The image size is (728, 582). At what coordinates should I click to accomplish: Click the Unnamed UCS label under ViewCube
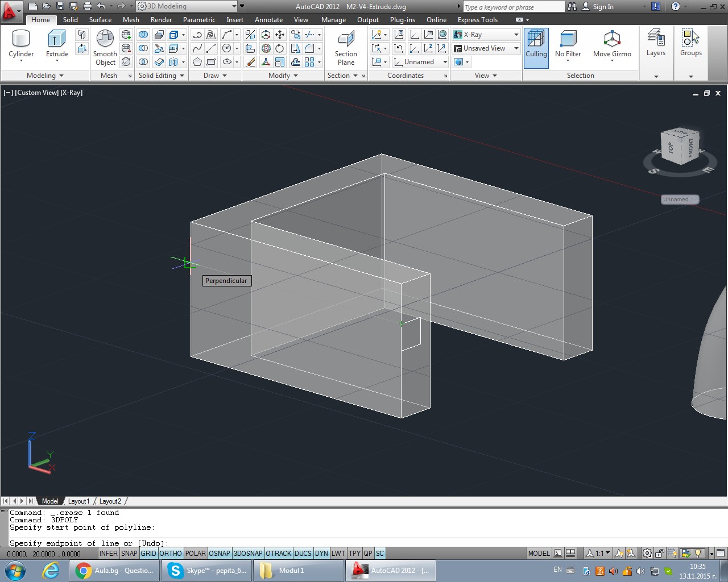680,199
